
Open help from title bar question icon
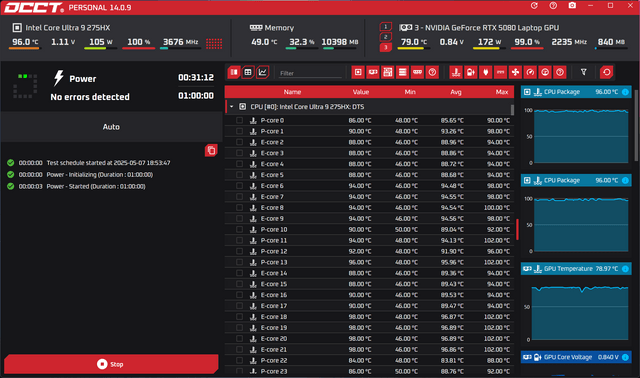553,5
